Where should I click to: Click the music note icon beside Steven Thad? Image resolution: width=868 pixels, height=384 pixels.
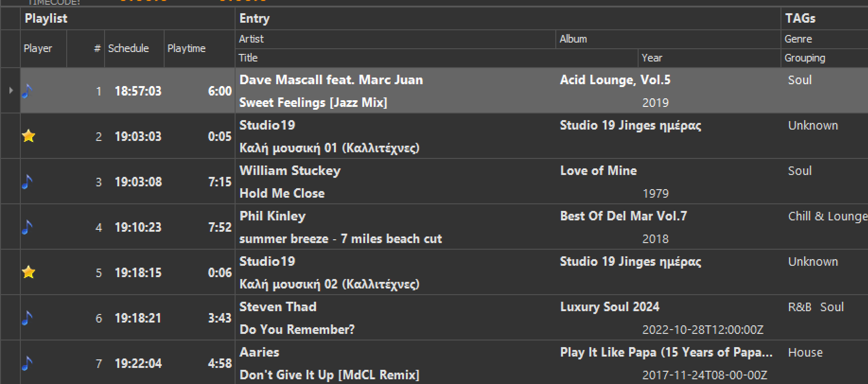pos(27,318)
